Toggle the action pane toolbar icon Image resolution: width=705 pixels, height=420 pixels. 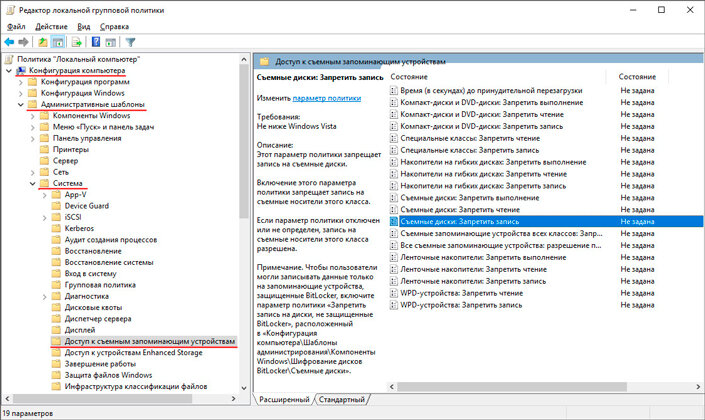coord(111,42)
